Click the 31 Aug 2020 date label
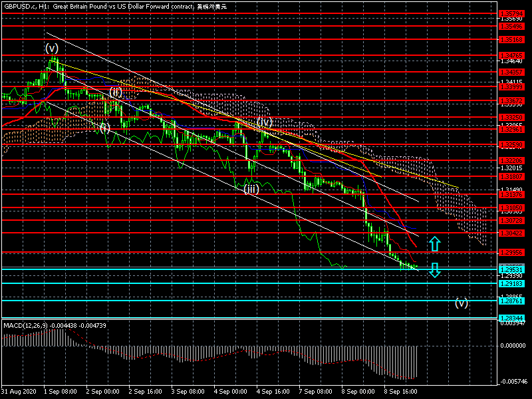The height and width of the screenshot is (399, 532). point(18,392)
